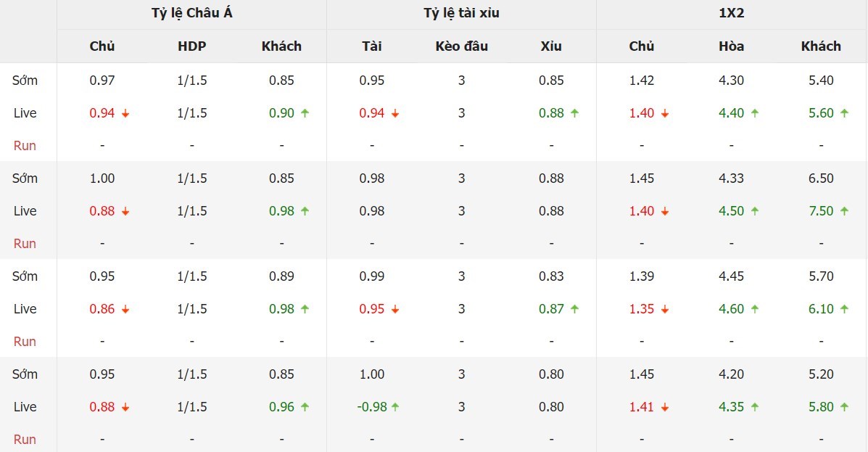Click the 6.50 Khách early odds cell

(x=821, y=178)
